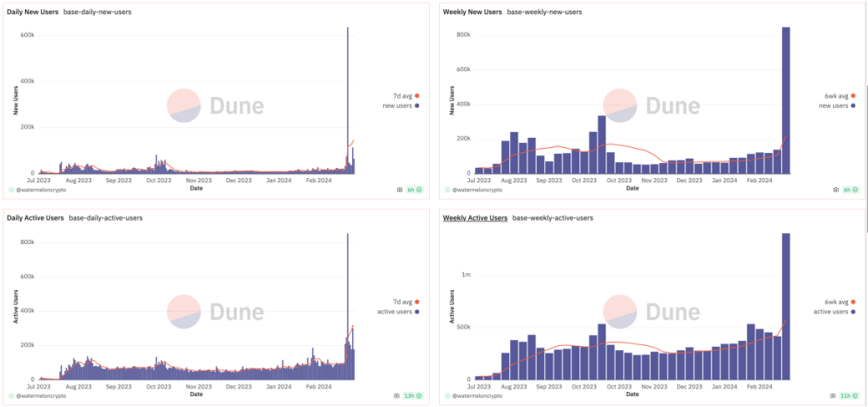Screen dimensions: 868x407
Task: Click camera screenshot icon on Daily Active Users chart
Action: 396,396
